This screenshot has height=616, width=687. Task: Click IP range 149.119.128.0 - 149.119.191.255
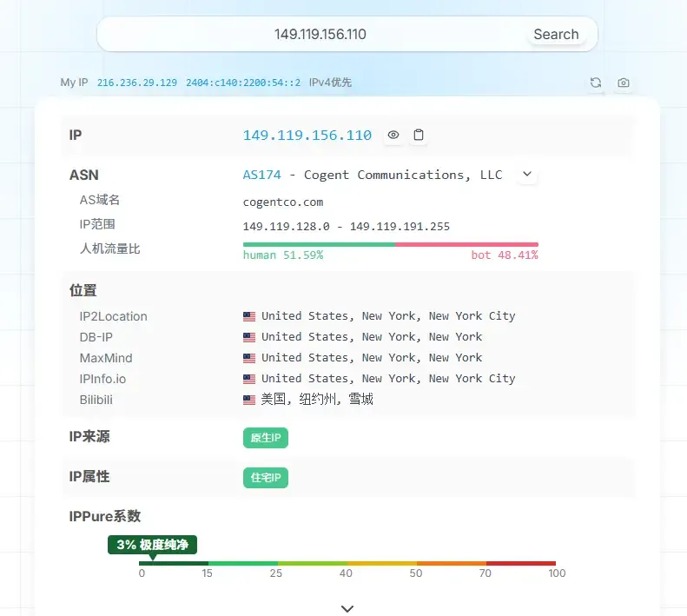pyautogui.click(x=347, y=226)
